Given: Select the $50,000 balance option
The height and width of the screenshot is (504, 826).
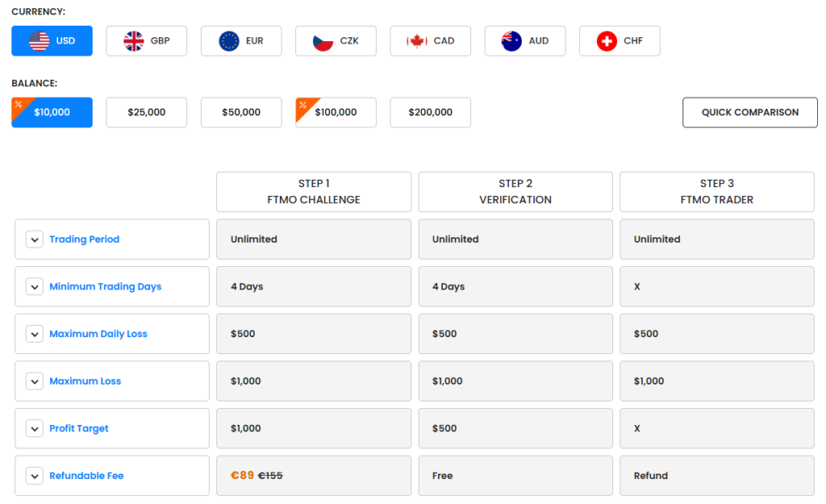Looking at the screenshot, I should point(240,112).
